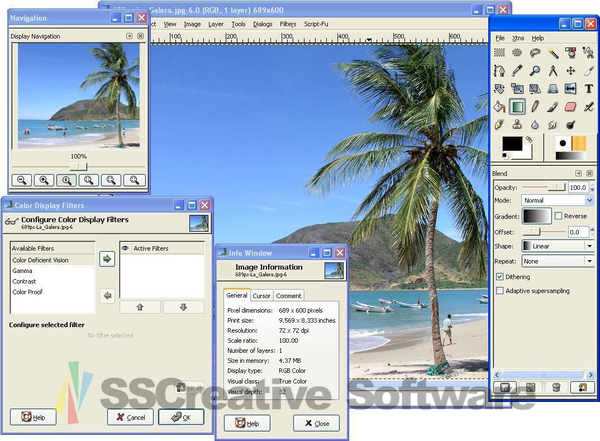Screen dimensions: 600x441
Task: Select the Measure compass tool
Action: [553, 70]
